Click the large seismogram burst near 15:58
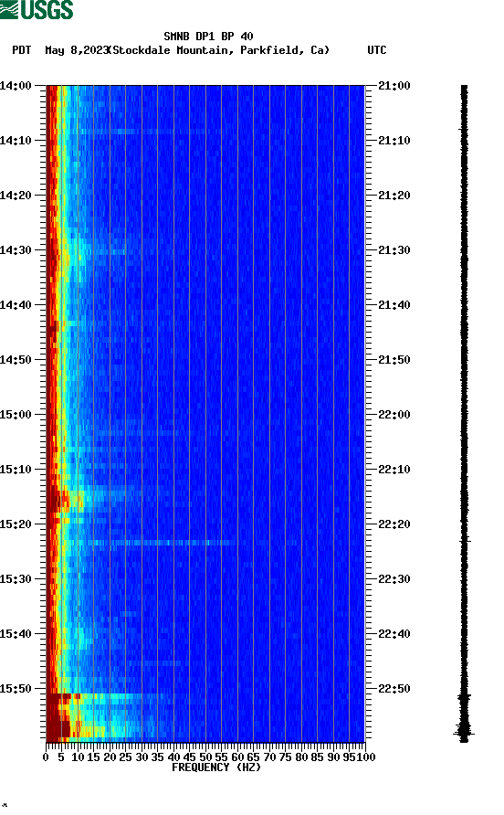504x815 pixels. (464, 730)
